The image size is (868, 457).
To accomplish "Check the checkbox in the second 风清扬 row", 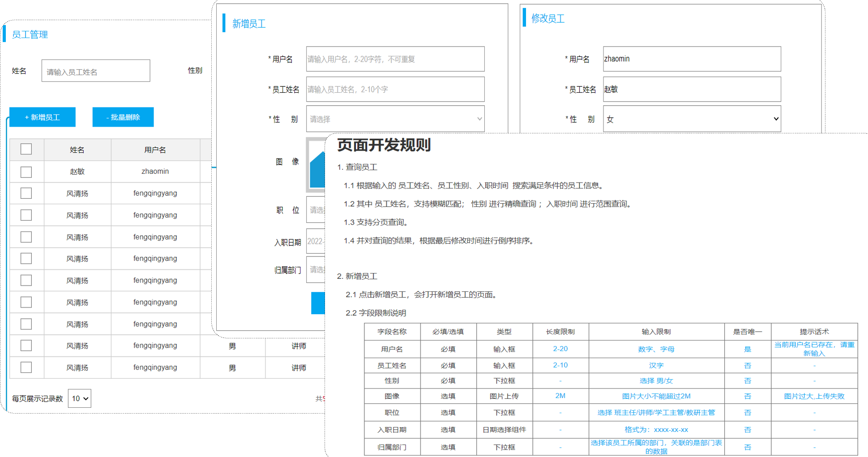I will tap(26, 215).
